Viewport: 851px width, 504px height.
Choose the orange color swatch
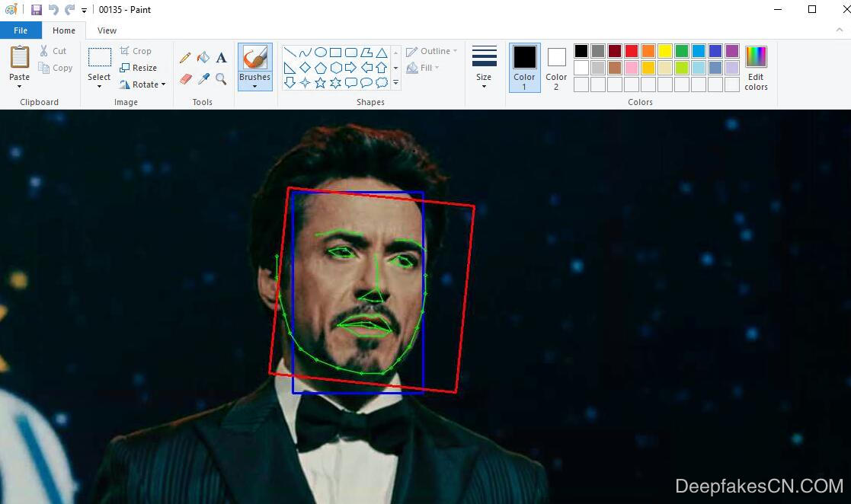point(648,51)
